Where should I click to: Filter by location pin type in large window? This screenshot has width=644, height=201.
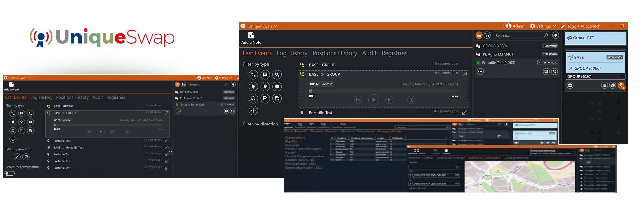point(265,86)
